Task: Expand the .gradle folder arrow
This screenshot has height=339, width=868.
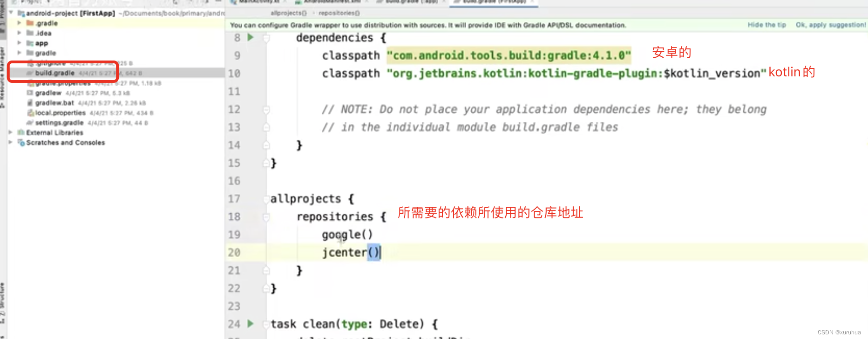Action: [20, 23]
